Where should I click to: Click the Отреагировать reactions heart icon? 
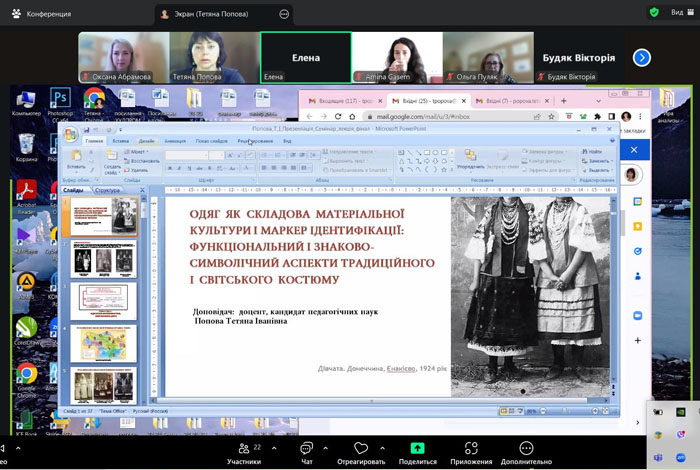point(361,449)
